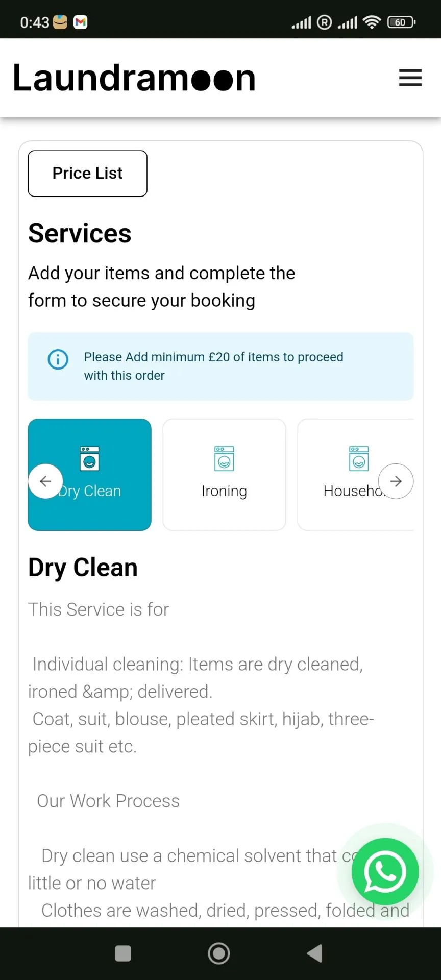Tap the battery indicator in status bar
Screen dimensions: 441x980
pos(401,22)
